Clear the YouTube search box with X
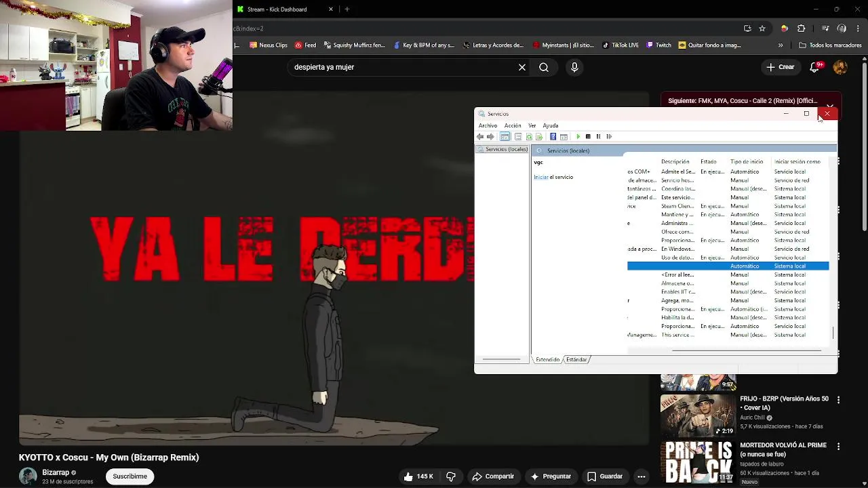 click(x=522, y=67)
